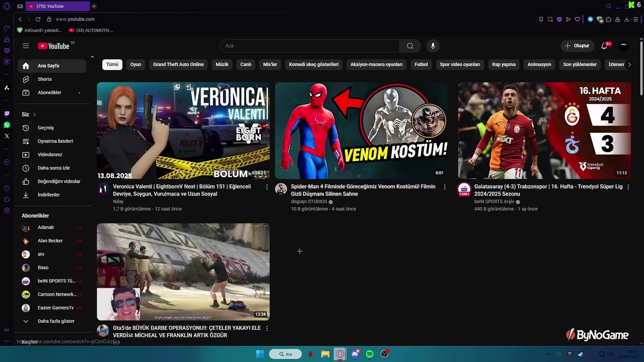Image resolution: width=644 pixels, height=362 pixels.
Task: Open browser downloads icon
Action: (x=626, y=19)
